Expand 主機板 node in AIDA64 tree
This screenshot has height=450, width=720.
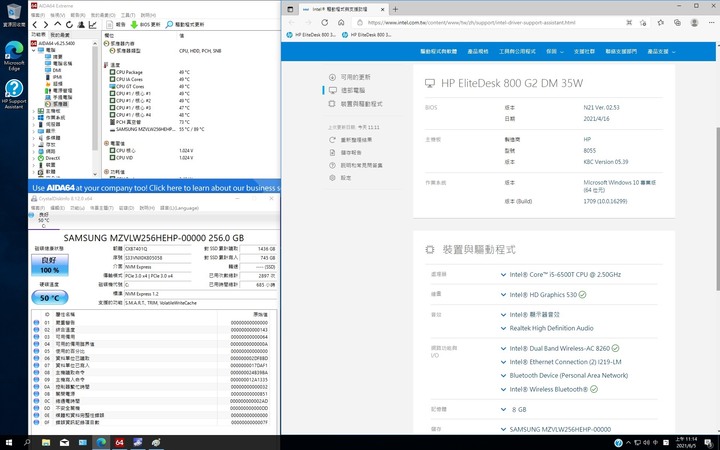(x=34, y=111)
